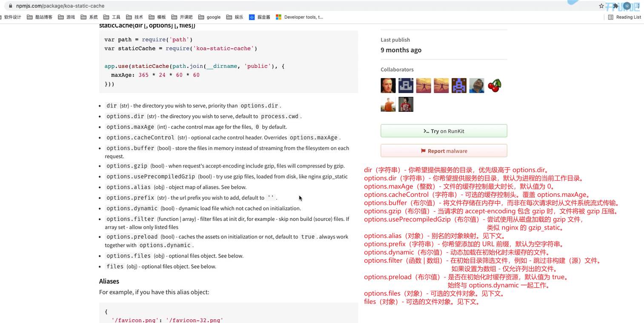This screenshot has height=323, width=644.
Task: Open the 技术 bookmarks folder
Action: click(x=135, y=17)
